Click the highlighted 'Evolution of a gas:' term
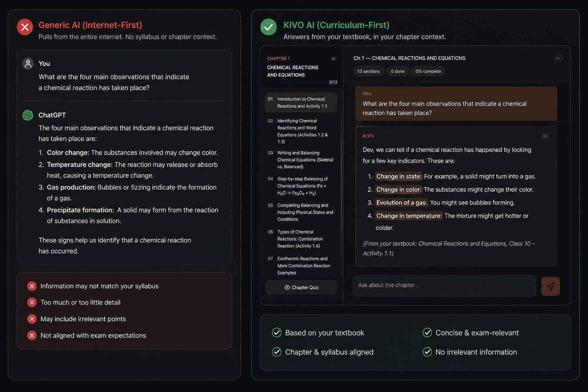 click(402, 203)
